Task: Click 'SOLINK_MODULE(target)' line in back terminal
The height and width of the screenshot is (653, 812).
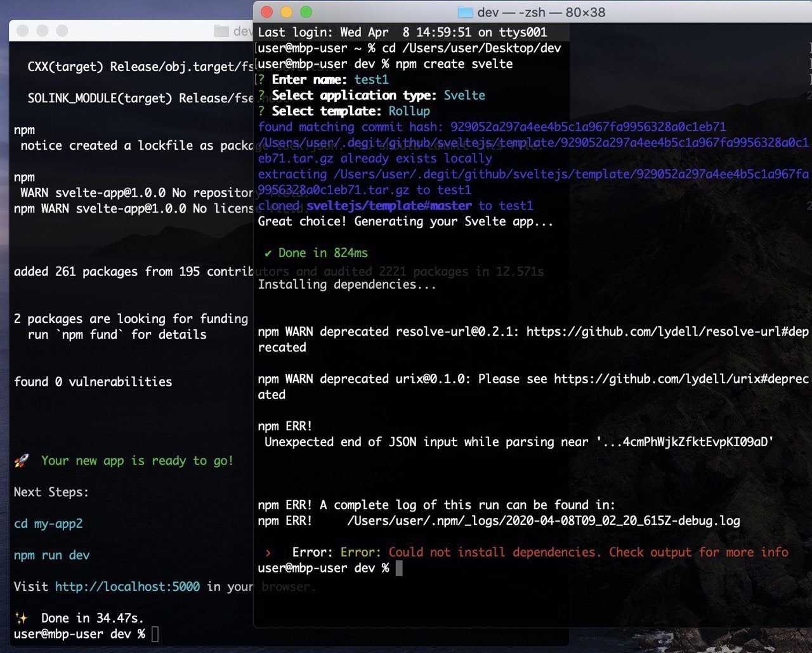Action: click(x=141, y=98)
